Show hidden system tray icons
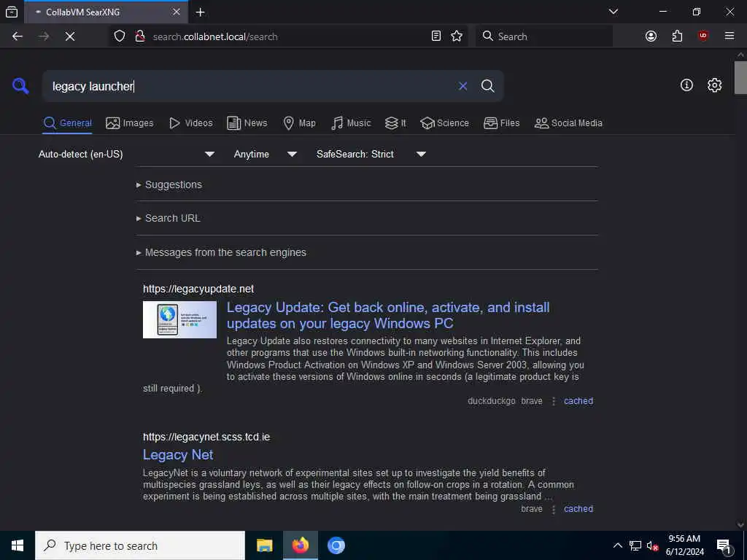Image resolution: width=747 pixels, height=560 pixels. [x=617, y=545]
